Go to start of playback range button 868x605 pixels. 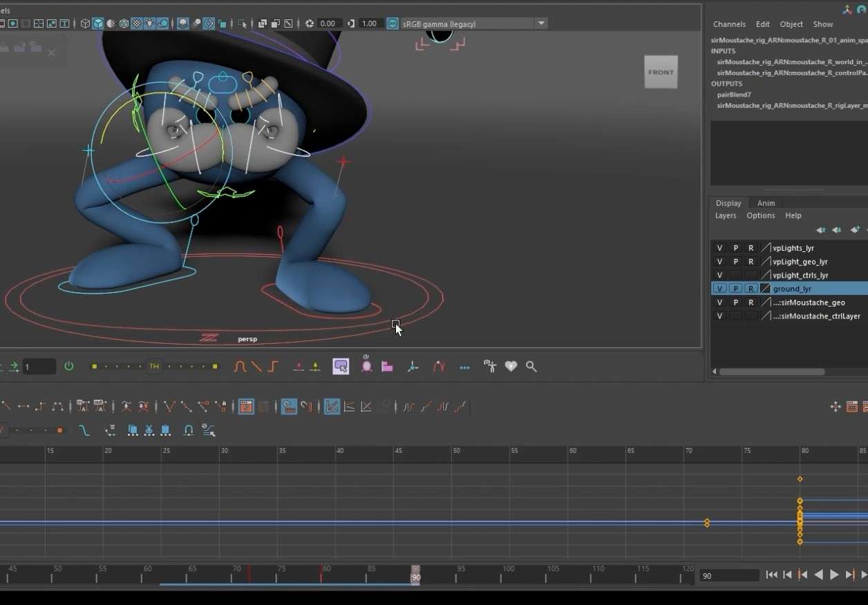(x=771, y=575)
